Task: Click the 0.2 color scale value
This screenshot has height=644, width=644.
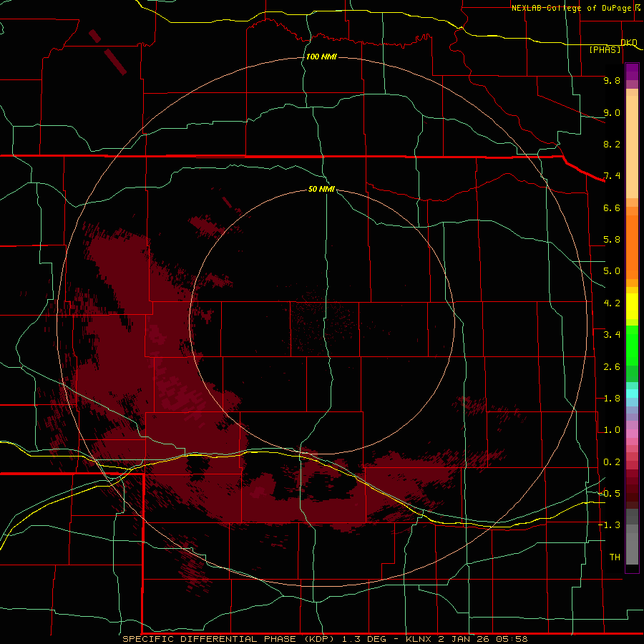Action: [612, 462]
